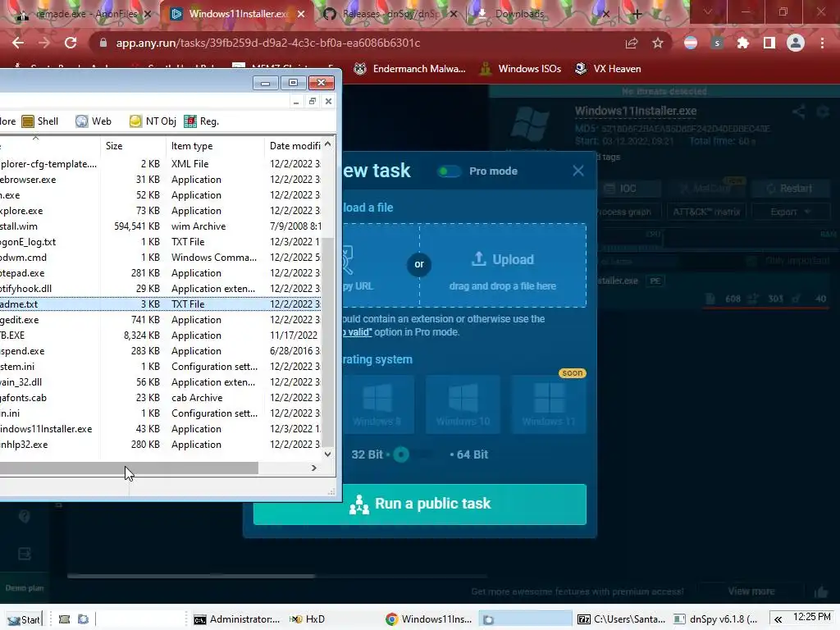Click View more premium link

[x=751, y=591]
